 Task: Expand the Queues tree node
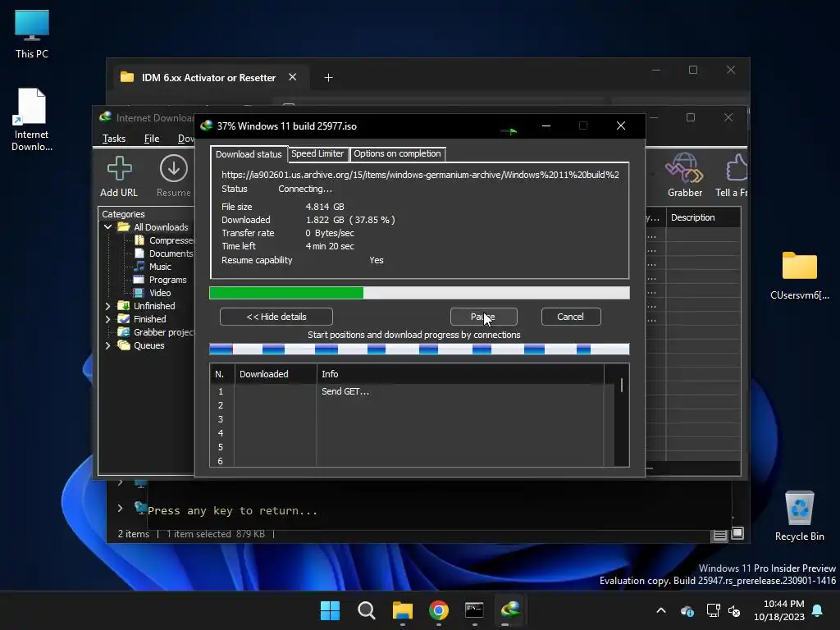[x=107, y=345]
